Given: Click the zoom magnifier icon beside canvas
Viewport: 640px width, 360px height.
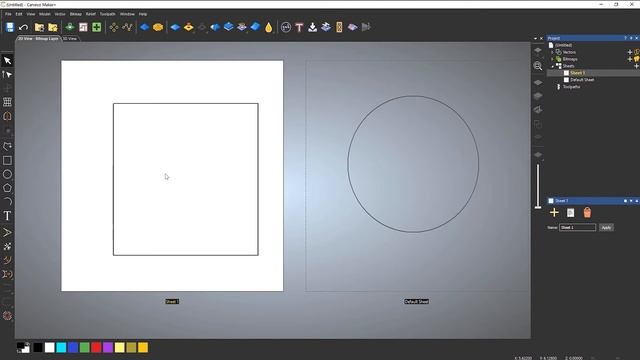Looking at the screenshot, I should point(538,66).
